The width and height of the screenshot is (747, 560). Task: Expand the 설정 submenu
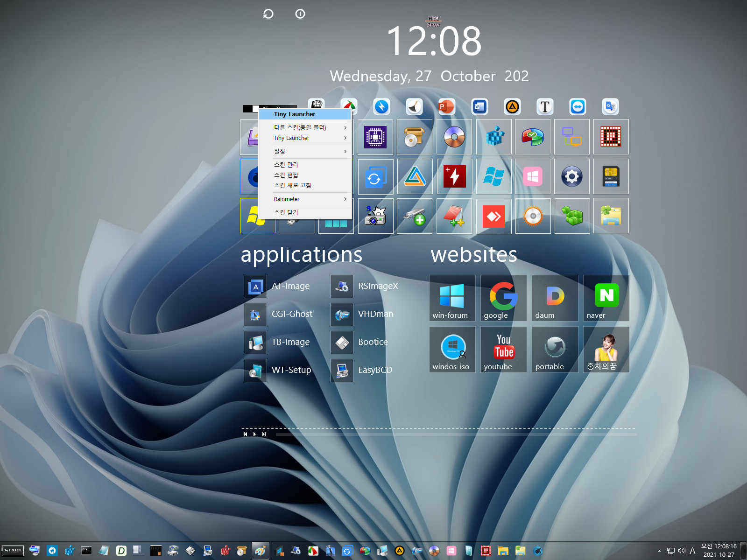click(305, 151)
